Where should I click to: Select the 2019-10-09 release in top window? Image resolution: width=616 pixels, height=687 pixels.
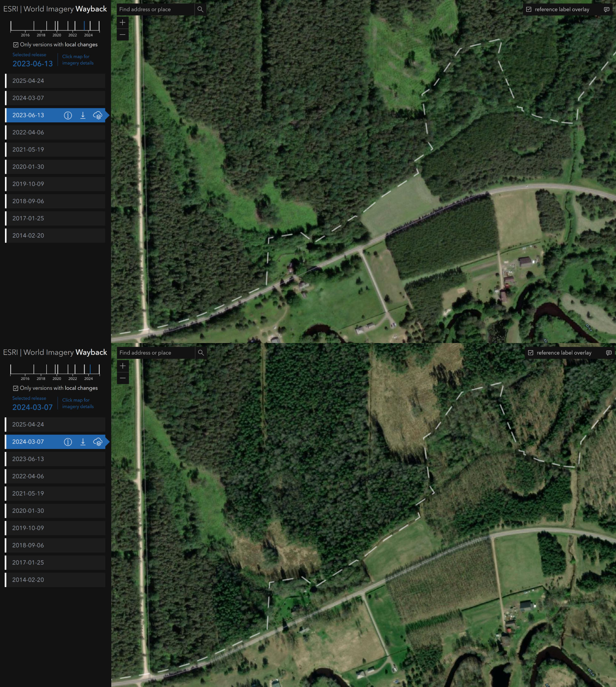pos(55,184)
